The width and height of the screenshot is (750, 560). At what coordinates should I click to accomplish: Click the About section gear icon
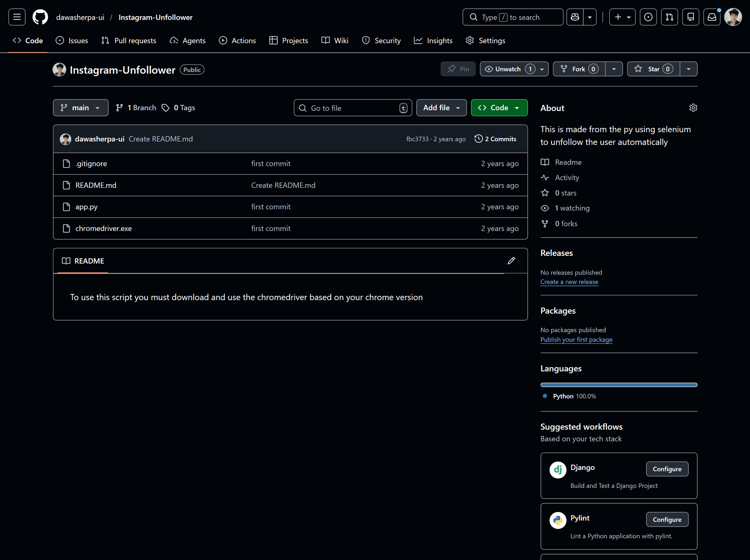(693, 108)
